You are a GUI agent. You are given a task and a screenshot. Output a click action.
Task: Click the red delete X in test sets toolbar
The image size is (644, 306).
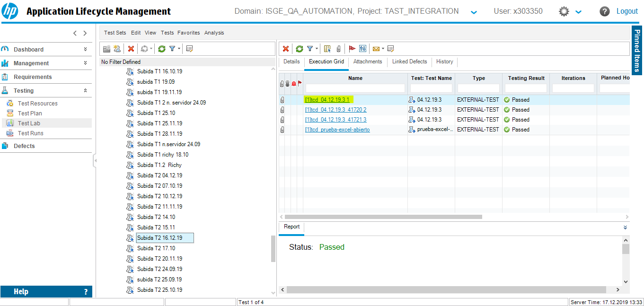point(131,49)
